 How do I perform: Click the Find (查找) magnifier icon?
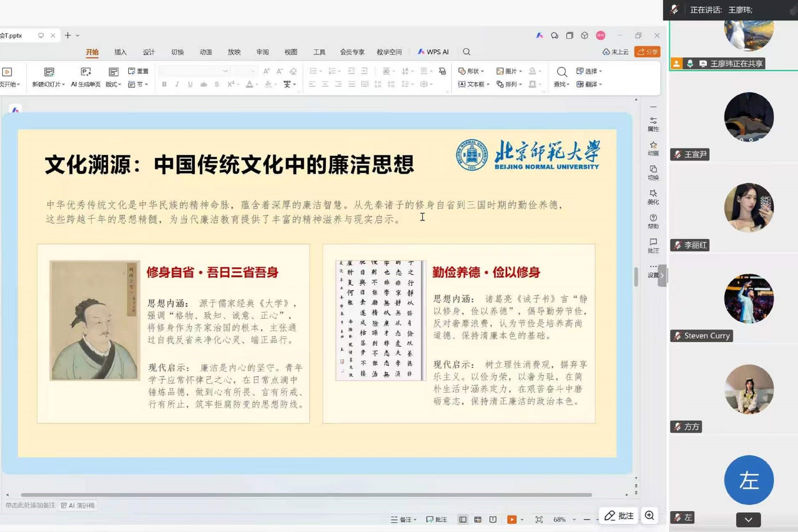[561, 72]
